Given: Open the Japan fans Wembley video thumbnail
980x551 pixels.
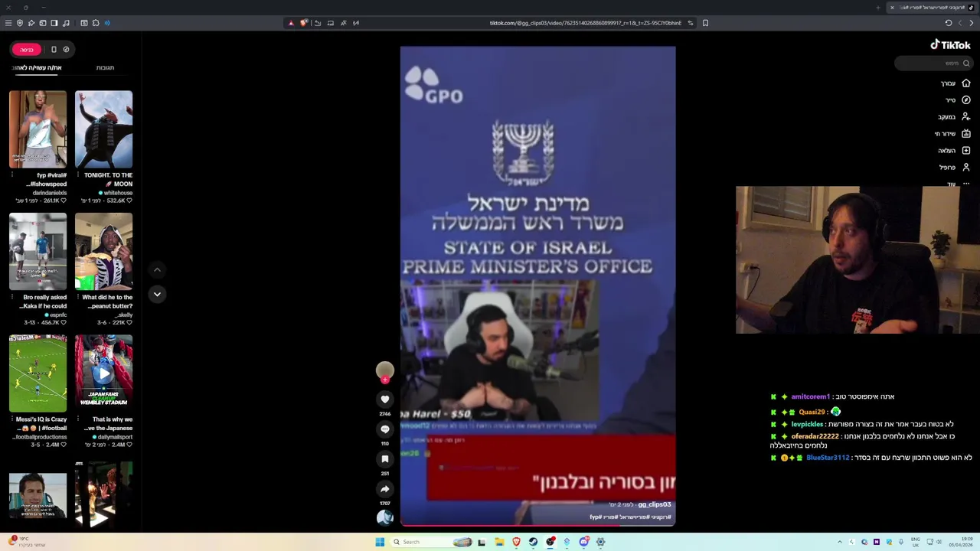Looking at the screenshot, I should pos(103,373).
